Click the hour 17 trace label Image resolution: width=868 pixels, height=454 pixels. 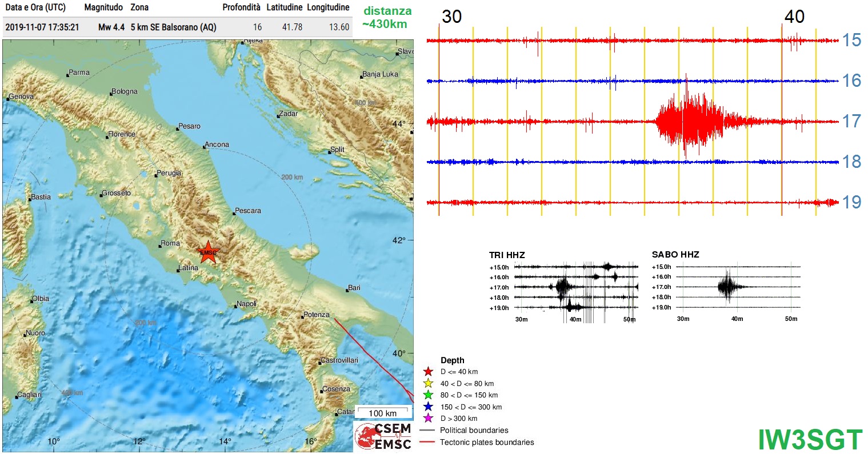851,121
